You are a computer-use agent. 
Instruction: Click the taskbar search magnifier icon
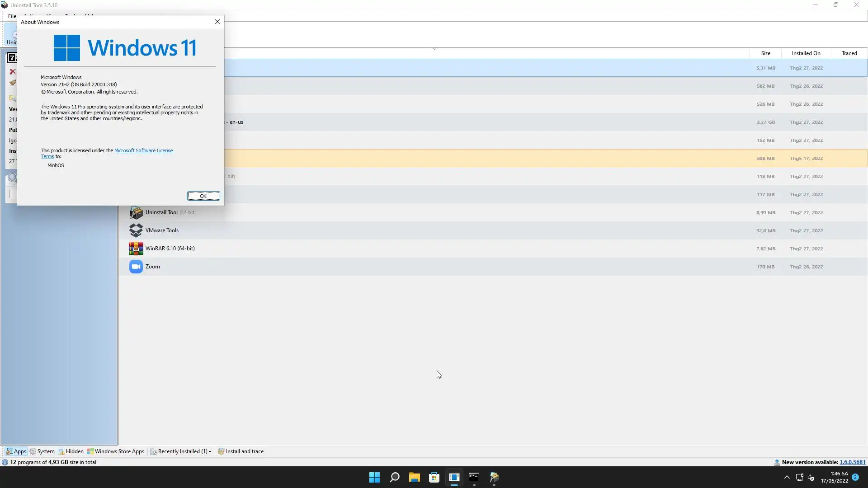pos(394,477)
